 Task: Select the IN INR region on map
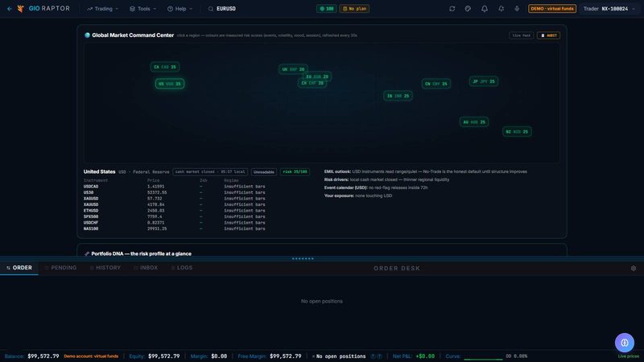pos(398,96)
